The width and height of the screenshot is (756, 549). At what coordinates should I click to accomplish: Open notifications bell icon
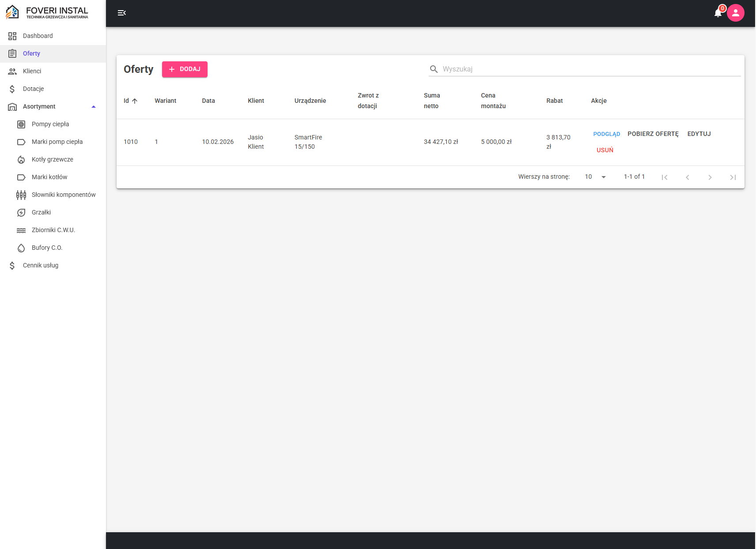718,13
